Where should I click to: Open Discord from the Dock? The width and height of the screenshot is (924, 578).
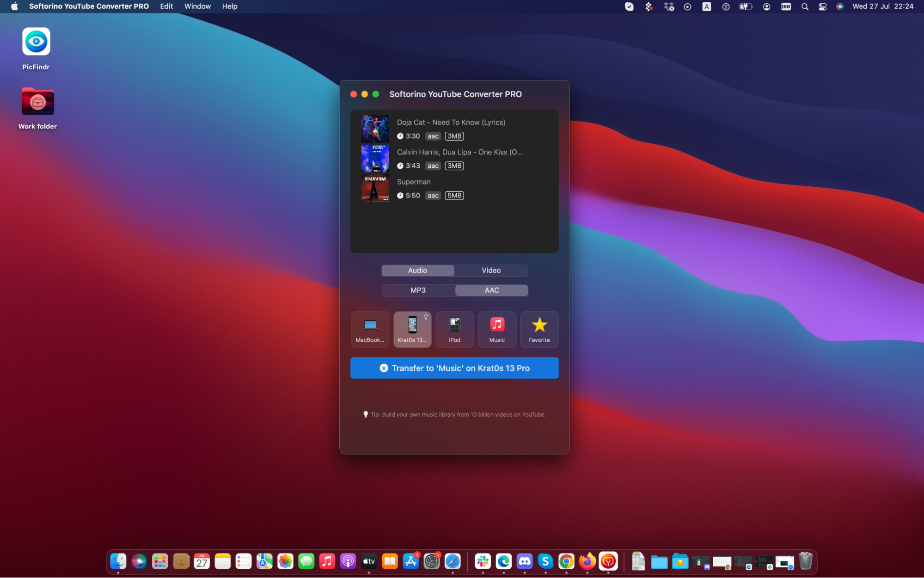click(524, 561)
